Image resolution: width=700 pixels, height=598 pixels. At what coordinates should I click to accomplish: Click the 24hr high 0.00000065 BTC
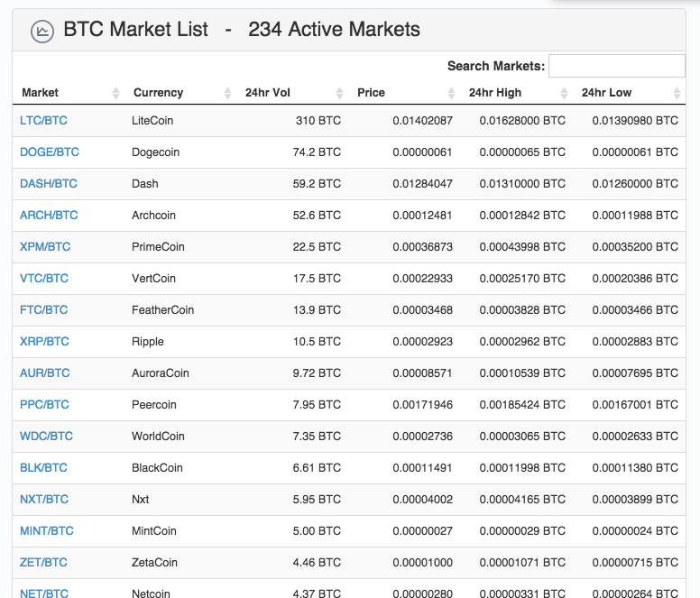[x=522, y=152]
